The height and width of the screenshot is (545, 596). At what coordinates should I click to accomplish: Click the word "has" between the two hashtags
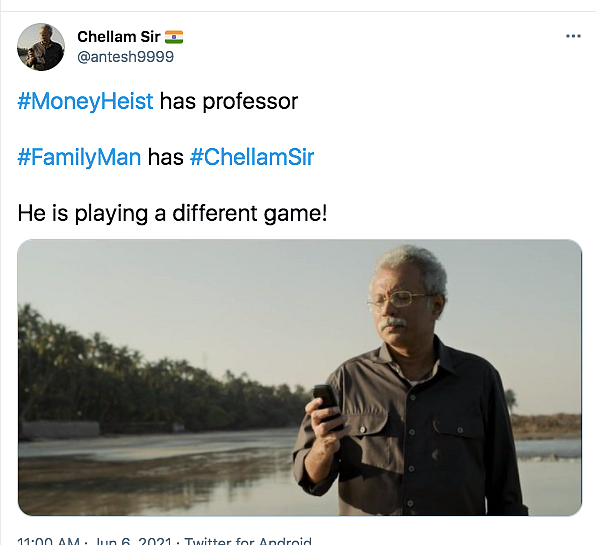165,157
